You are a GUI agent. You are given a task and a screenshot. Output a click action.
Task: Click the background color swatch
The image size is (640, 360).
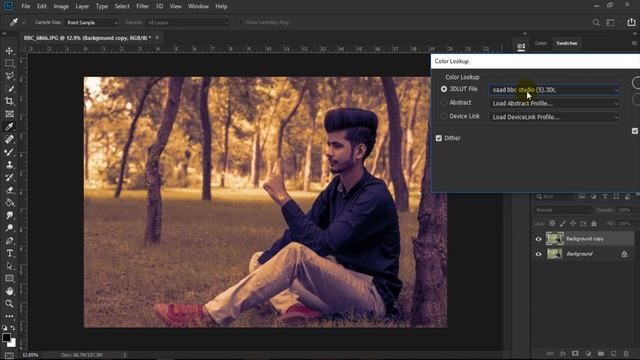coord(12,343)
